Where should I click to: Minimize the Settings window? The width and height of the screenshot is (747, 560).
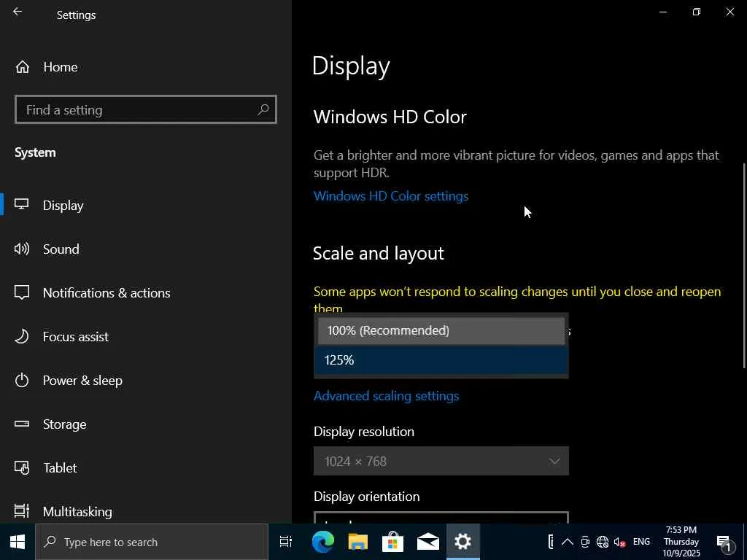[x=662, y=12]
